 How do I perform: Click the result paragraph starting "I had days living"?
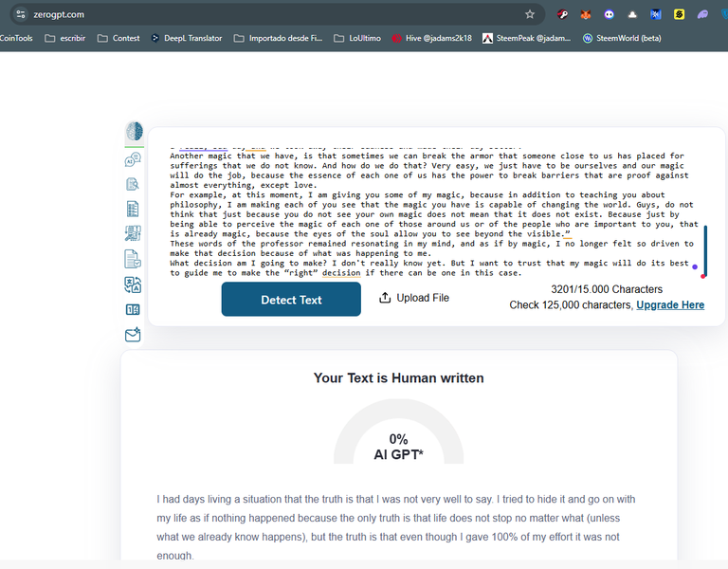coord(396,527)
